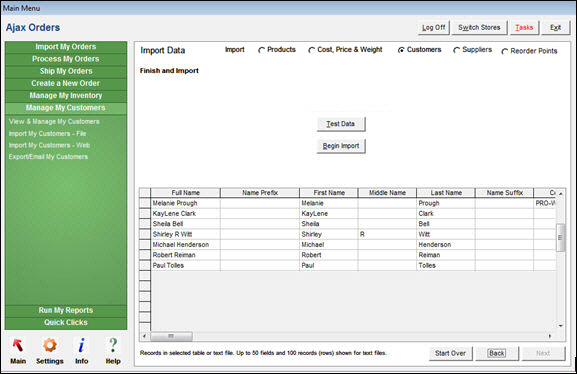Click the Paul Tolles full name cell
Screen dimensions: 577x374
pos(185,265)
